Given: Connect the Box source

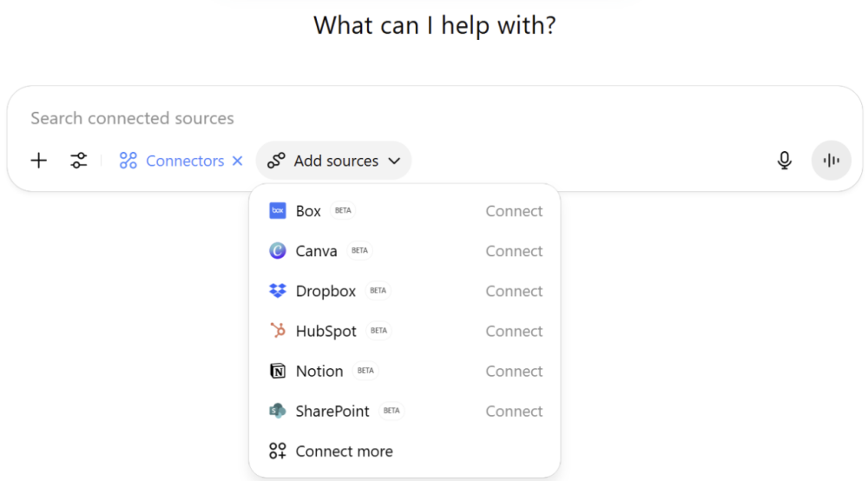Looking at the screenshot, I should click(x=514, y=211).
